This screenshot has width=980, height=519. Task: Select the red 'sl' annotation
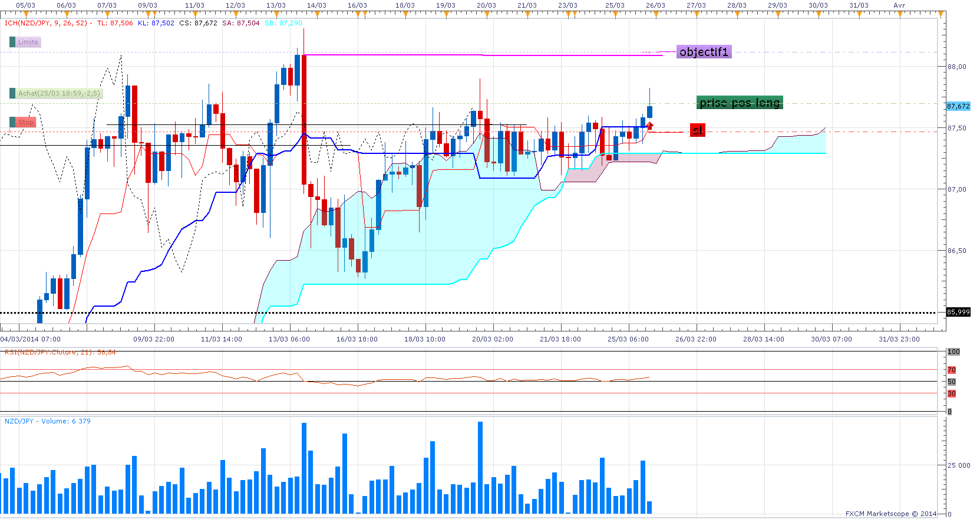pos(698,130)
